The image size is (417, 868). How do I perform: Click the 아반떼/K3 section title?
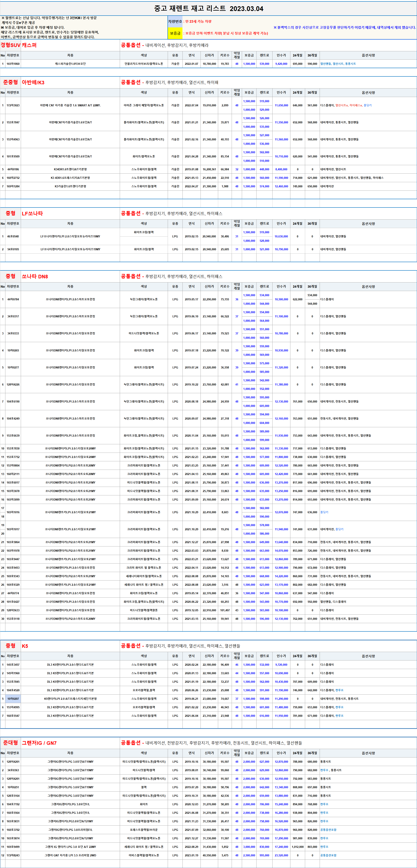click(33, 82)
